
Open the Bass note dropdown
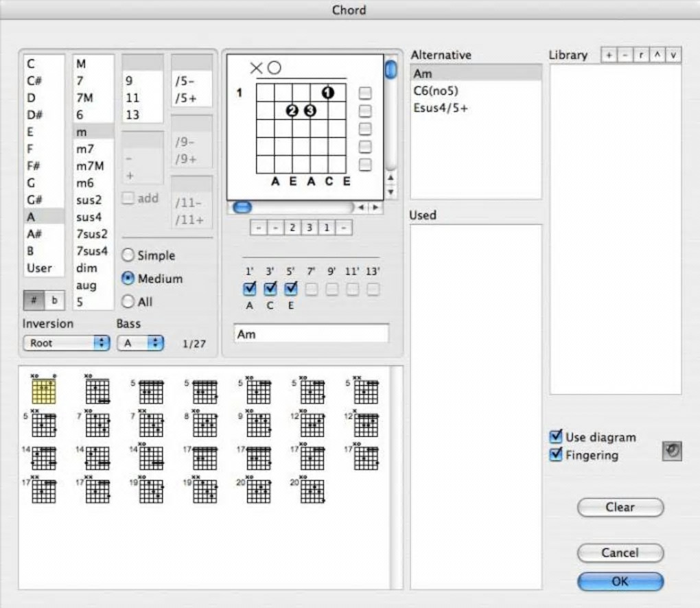click(140, 343)
